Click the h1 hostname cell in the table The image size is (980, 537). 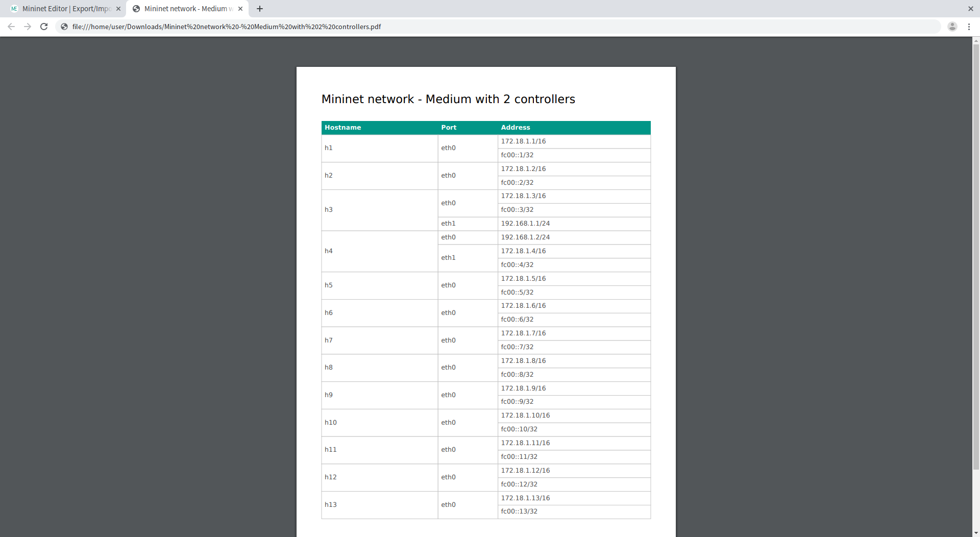coord(329,148)
